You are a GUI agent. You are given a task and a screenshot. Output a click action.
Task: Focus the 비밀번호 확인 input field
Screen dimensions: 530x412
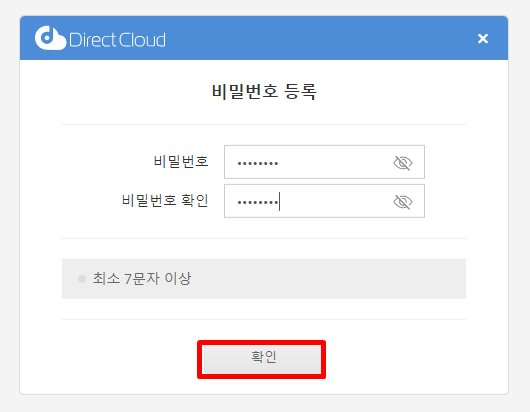pyautogui.click(x=324, y=201)
